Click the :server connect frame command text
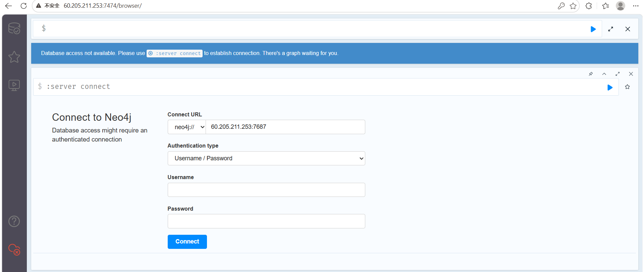 pyautogui.click(x=78, y=87)
